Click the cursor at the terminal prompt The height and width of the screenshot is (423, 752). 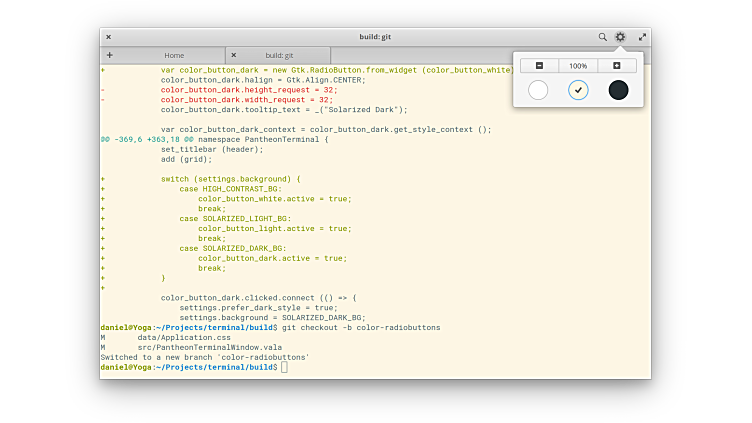pyautogui.click(x=284, y=367)
